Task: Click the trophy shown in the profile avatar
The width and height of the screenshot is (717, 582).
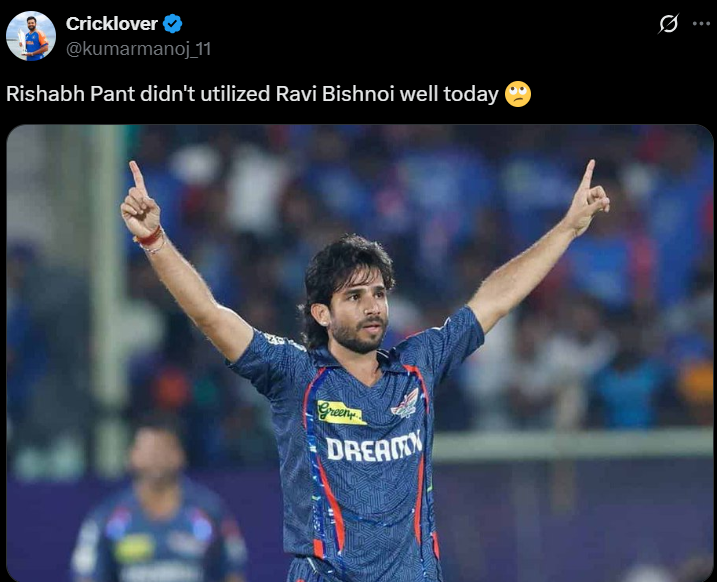Action: (22, 43)
